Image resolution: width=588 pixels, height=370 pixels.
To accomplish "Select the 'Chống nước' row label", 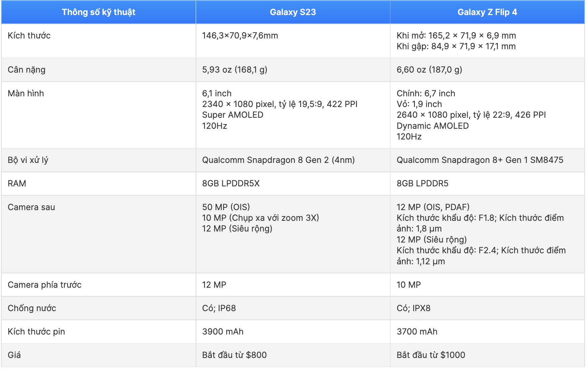I will point(32,308).
